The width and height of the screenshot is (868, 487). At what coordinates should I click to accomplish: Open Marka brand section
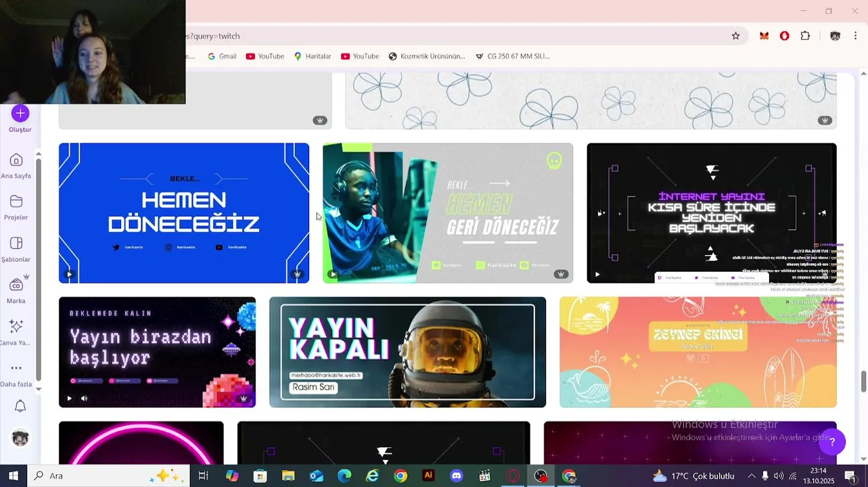click(x=16, y=291)
